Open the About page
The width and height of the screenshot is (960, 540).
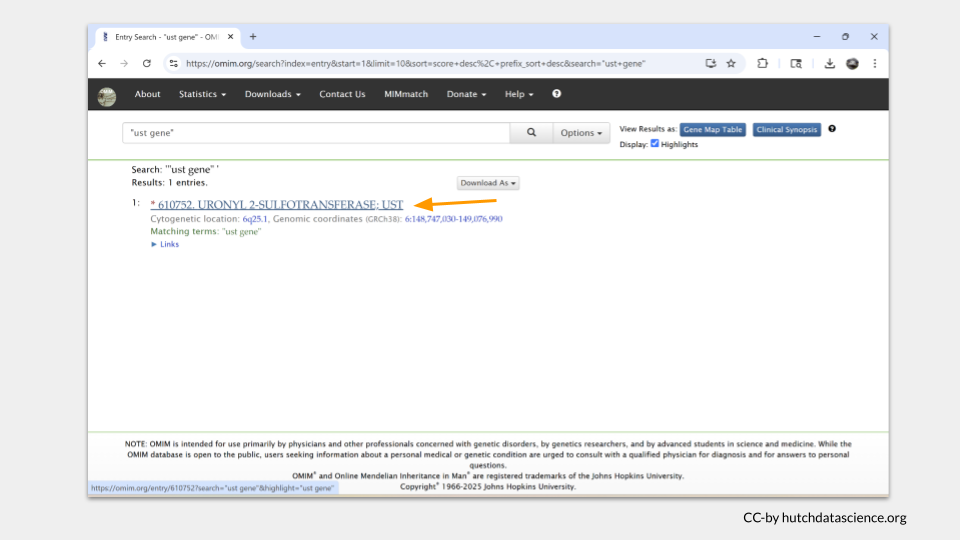coord(148,94)
